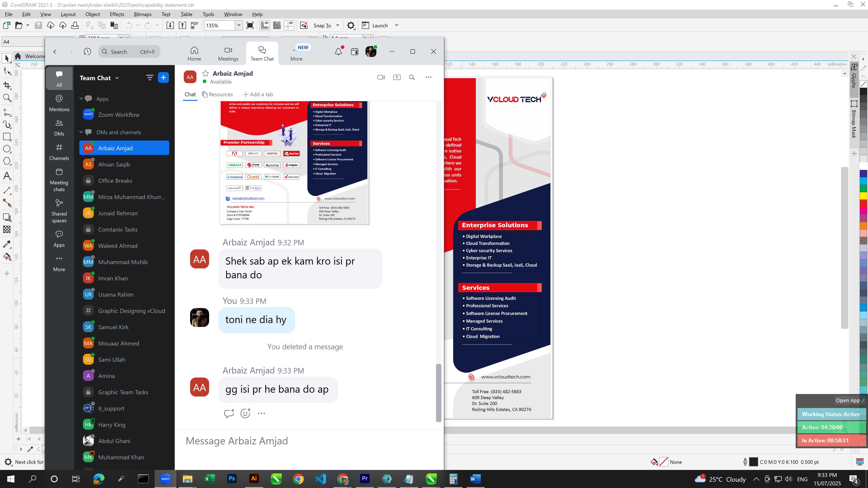Open Illustrator from the taskbar

254,479
